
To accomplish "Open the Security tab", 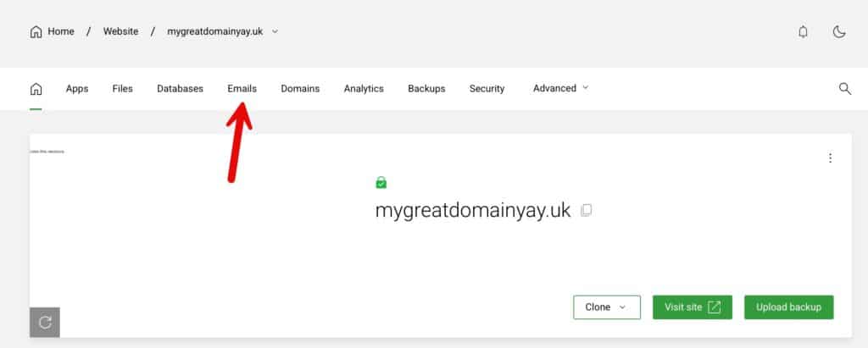I will pos(487,89).
